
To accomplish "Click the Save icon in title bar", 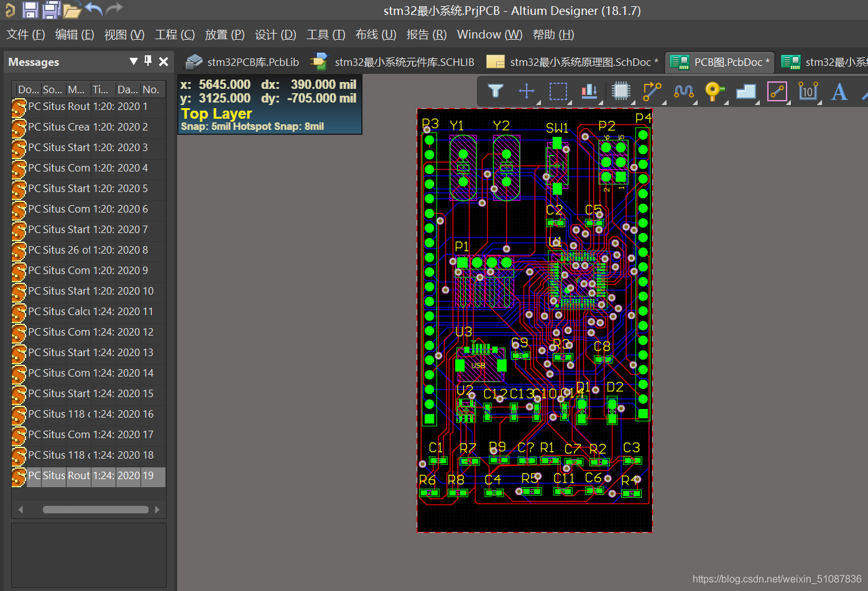I will click(30, 10).
